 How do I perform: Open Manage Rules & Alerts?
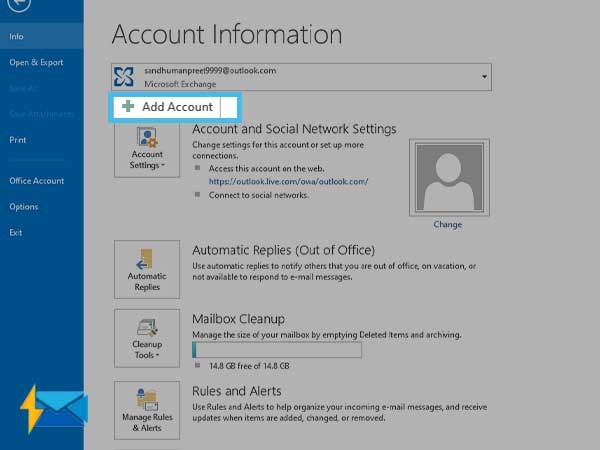[147, 410]
